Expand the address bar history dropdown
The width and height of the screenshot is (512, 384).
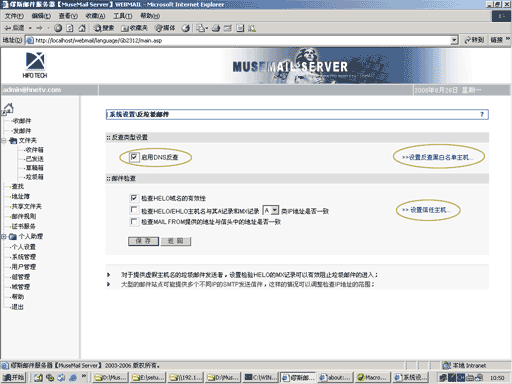click(x=454, y=40)
